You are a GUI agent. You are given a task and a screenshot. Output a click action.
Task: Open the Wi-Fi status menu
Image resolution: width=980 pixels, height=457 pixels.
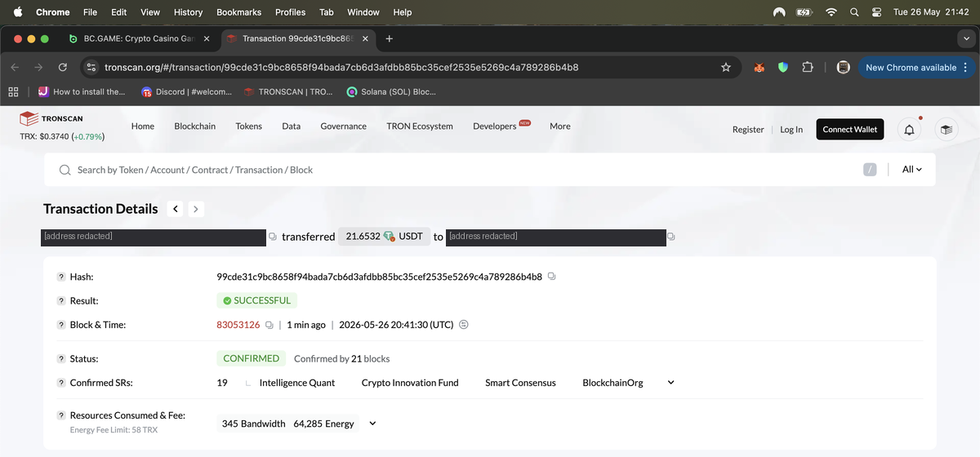coord(831,12)
